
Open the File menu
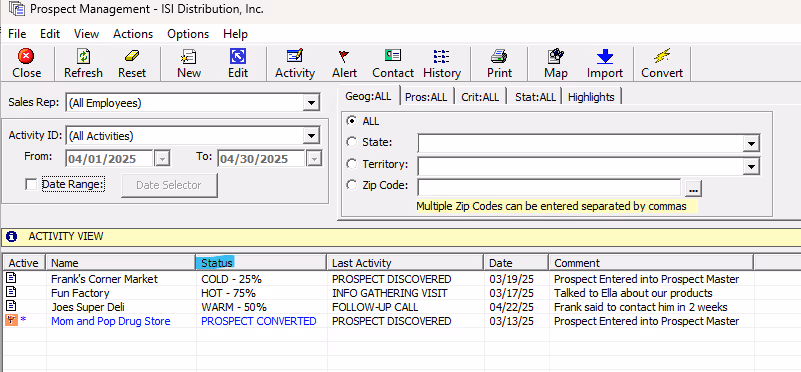[17, 34]
